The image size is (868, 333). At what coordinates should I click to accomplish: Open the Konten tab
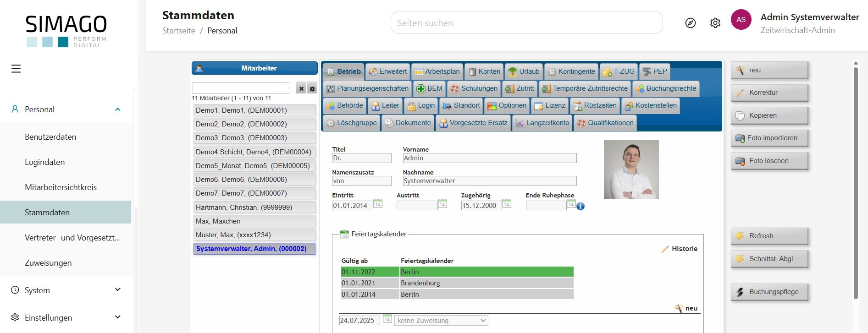484,71
